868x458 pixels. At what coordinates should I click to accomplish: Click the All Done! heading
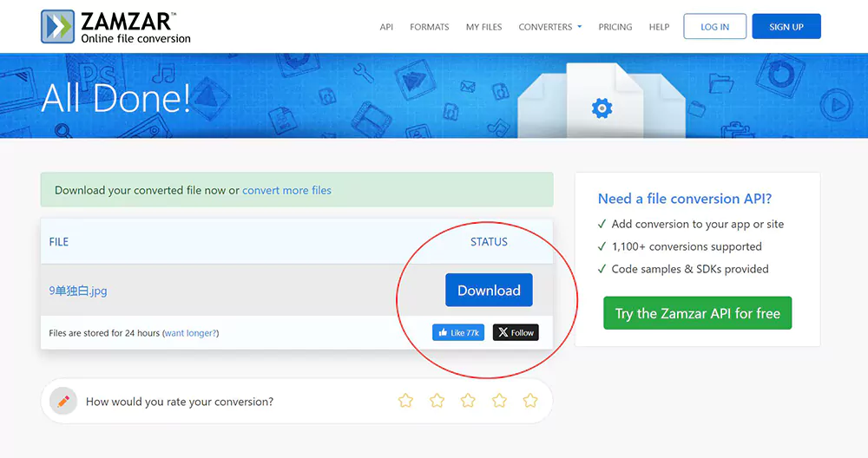[115, 99]
